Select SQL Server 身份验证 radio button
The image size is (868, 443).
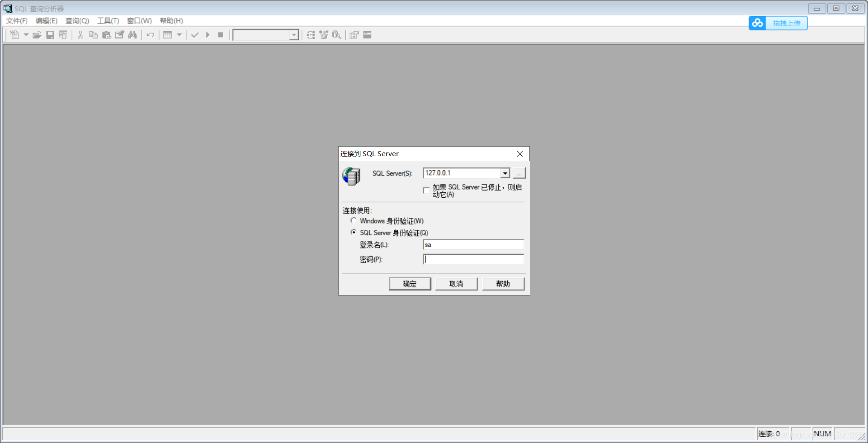[x=354, y=232]
